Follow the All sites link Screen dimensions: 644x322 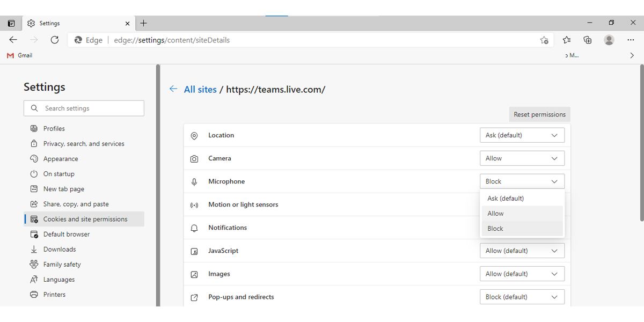point(200,90)
